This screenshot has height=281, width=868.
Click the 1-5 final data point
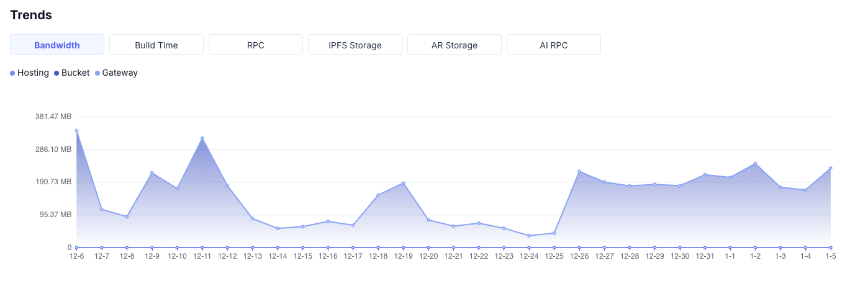point(830,168)
